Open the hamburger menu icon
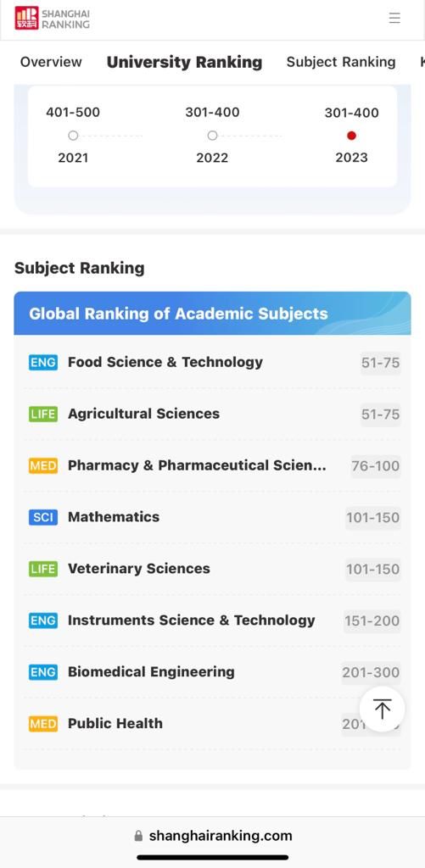The height and width of the screenshot is (868, 425). (394, 18)
